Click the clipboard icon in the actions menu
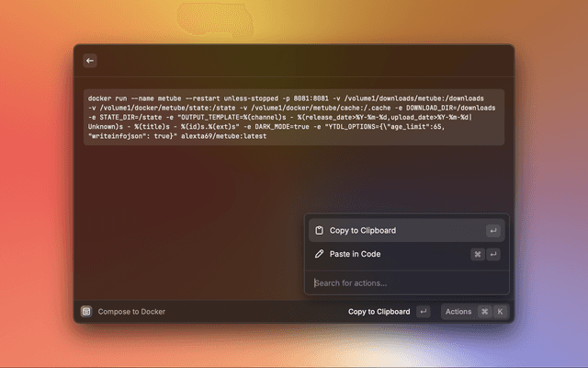Screen dimensions: 588x368 (x=318, y=231)
